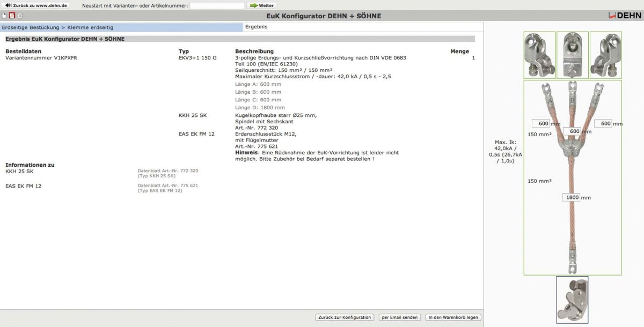Click the Zurück zu www.dehn.de button

36,5
